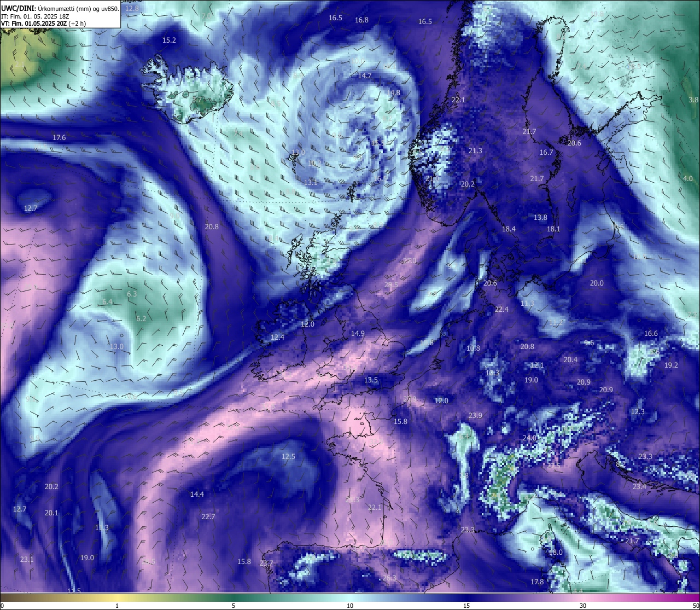
Task: Click the 20.4 value on the map
Action: [570, 360]
